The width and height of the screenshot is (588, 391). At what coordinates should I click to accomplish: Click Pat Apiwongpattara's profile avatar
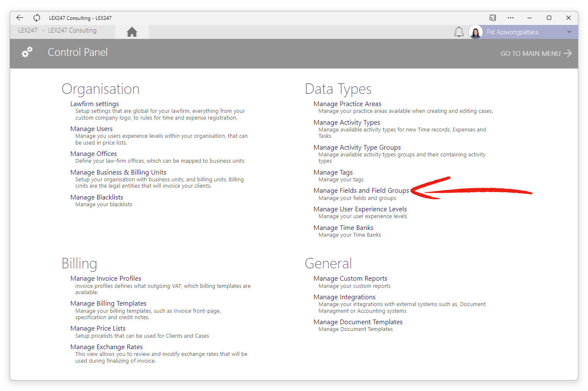point(475,32)
